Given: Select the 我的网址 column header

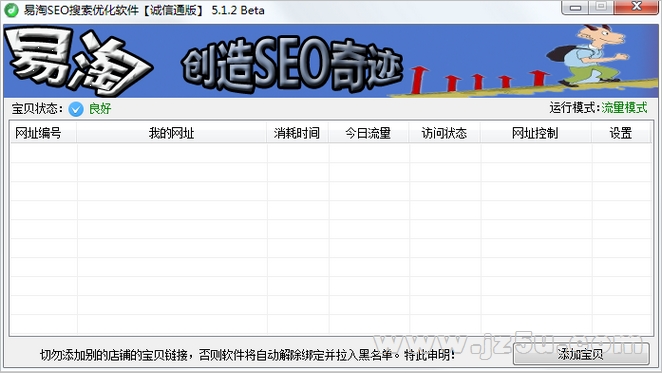Looking at the screenshot, I should coord(171,133).
